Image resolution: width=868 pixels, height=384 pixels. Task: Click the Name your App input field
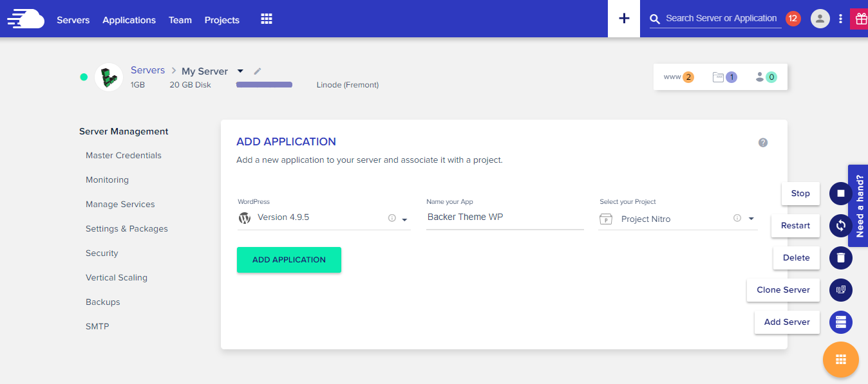click(x=505, y=217)
